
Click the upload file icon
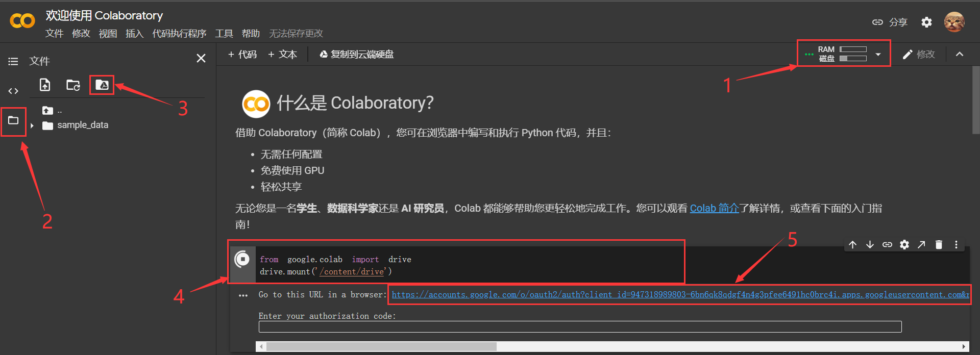click(45, 85)
